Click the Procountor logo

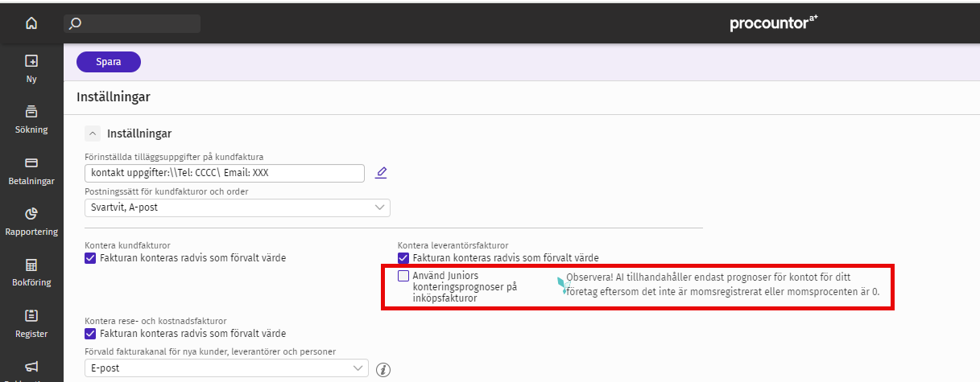773,23
